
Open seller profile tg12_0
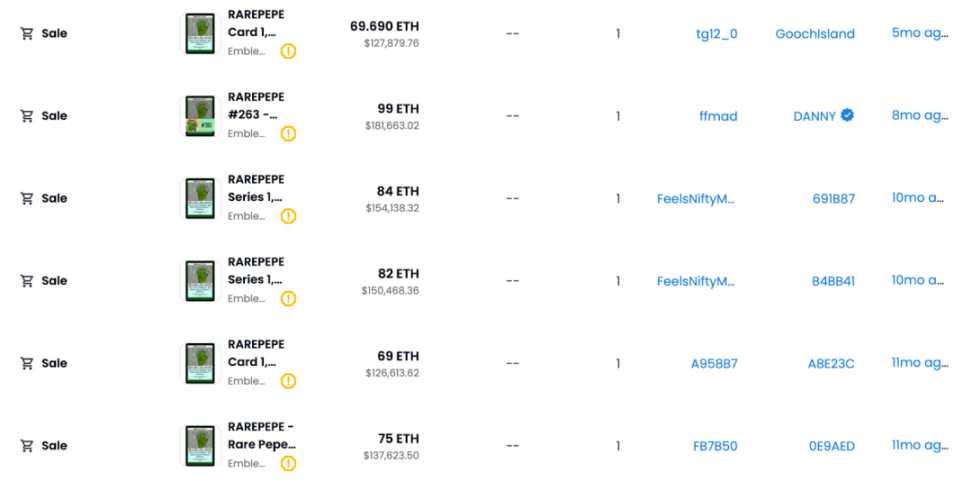coord(716,34)
